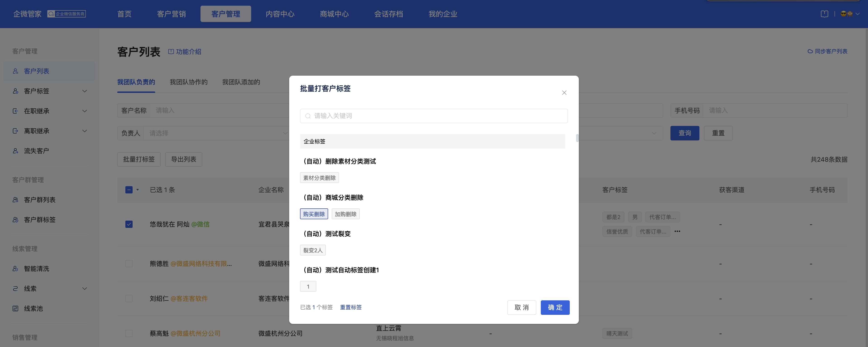Check the 刘绍仁 row checkbox
This screenshot has height=347, width=868.
click(x=129, y=299)
